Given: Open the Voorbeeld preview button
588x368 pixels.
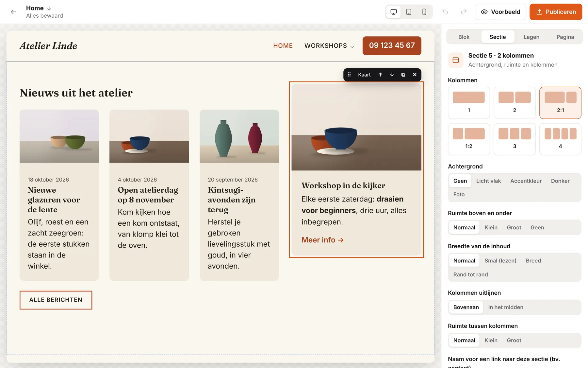Looking at the screenshot, I should tap(500, 12).
